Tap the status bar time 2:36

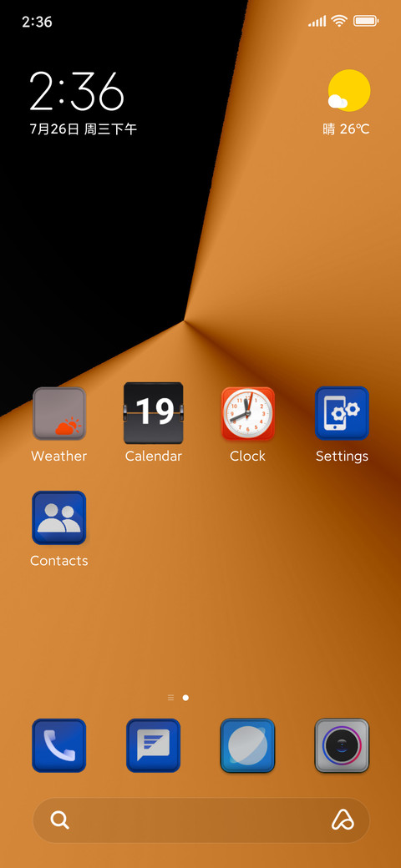pos(37,22)
